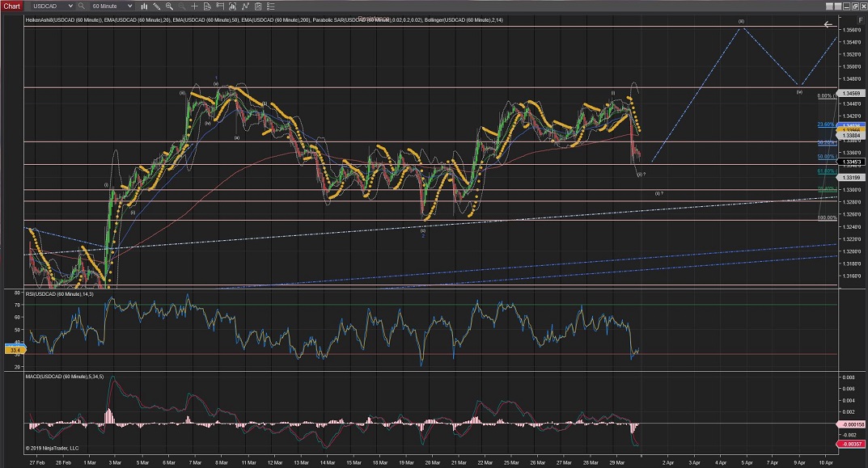Open the properties list icon

(271, 6)
